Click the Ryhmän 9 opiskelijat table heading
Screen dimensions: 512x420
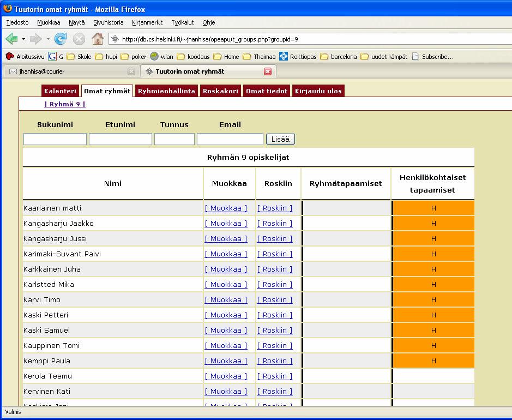click(248, 157)
